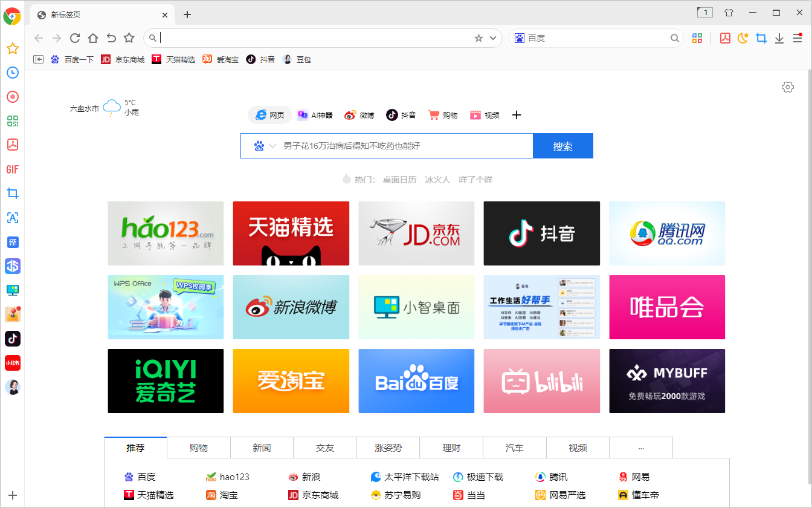Open browsing history clock icon in the sidebar

point(12,73)
